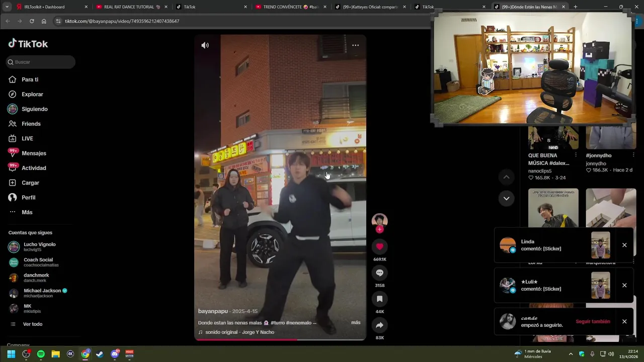The width and height of the screenshot is (644, 362).
Task: Save video with the bookmark icon
Action: click(x=379, y=299)
